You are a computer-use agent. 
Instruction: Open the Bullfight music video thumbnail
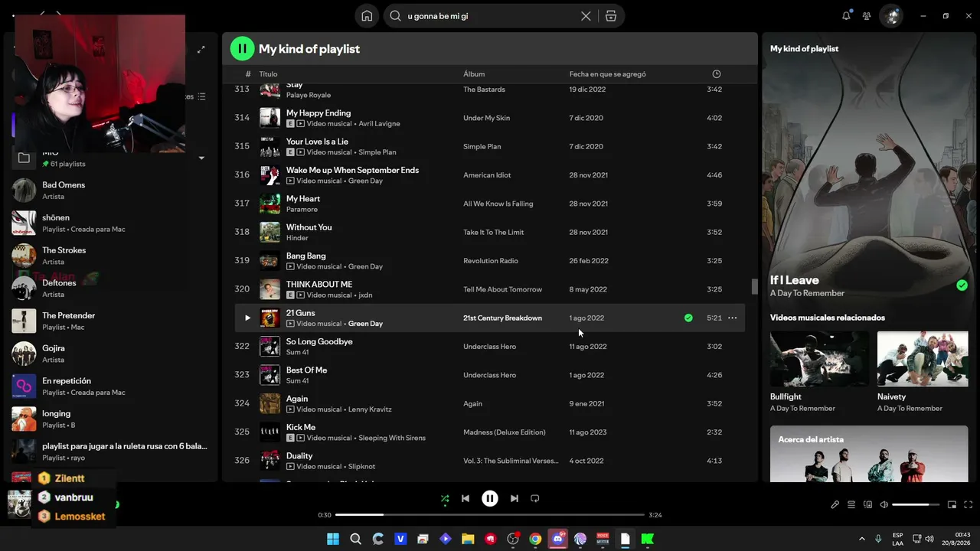[819, 359]
